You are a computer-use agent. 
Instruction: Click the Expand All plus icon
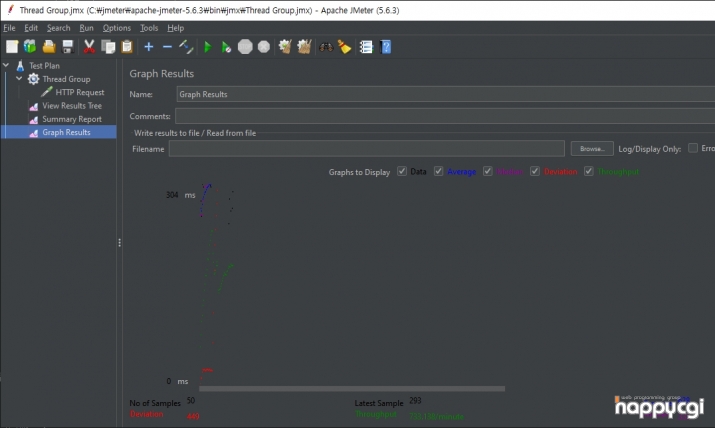149,46
